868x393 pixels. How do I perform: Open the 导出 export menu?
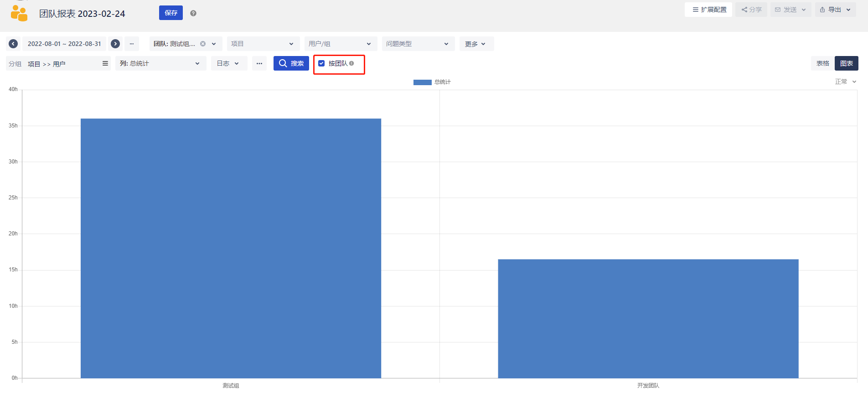click(835, 10)
